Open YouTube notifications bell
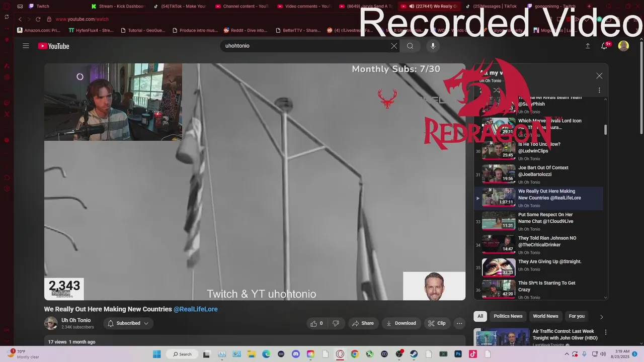Image resolution: width=644 pixels, height=362 pixels. point(604,46)
